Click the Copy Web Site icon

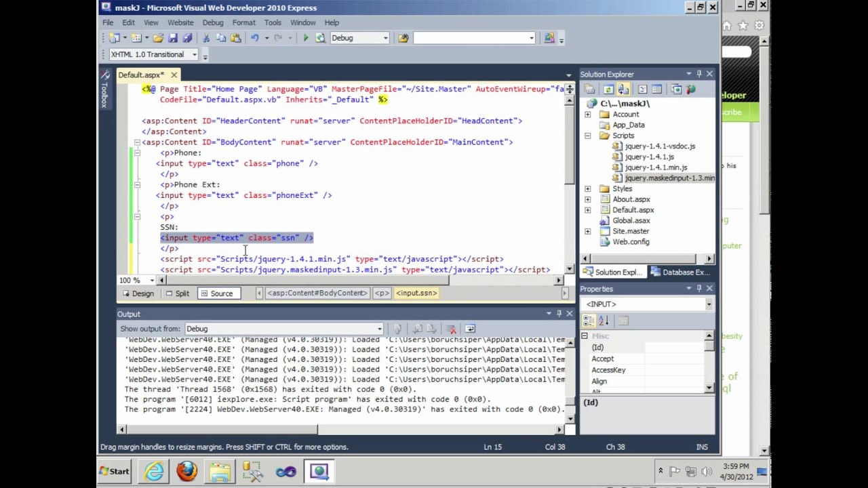(676, 89)
